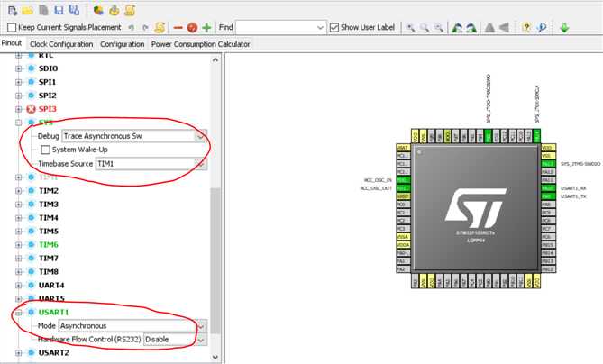Image resolution: width=603 pixels, height=364 pixels.
Task: Expand the SPI3 tree node
Action: pos(18,109)
